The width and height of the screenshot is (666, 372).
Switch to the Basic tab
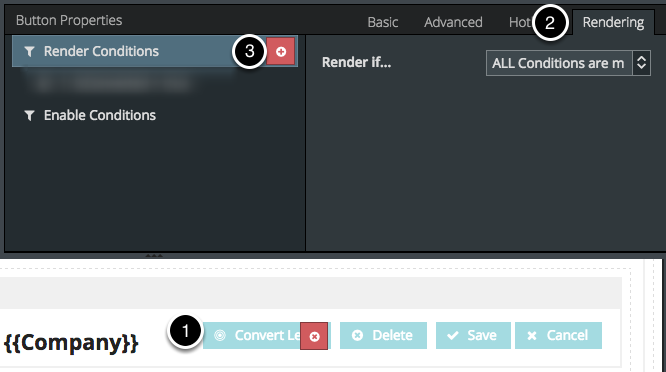(x=383, y=22)
